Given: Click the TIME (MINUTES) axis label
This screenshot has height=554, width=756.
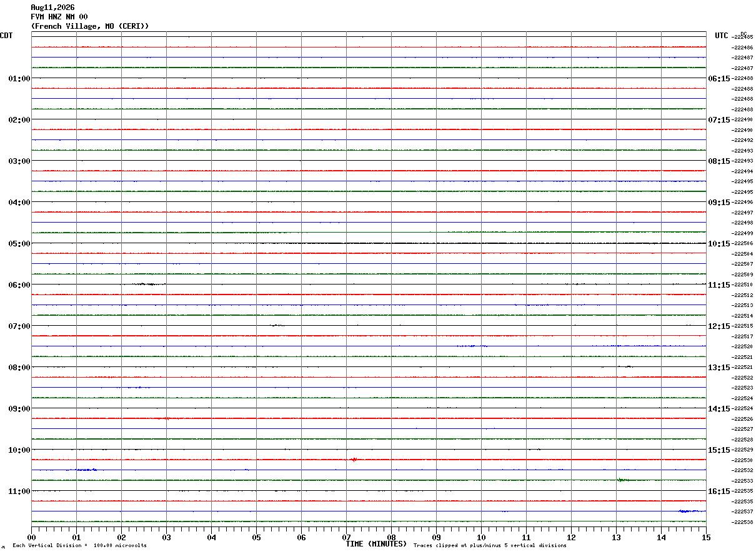Looking at the screenshot, I should coord(376,544).
